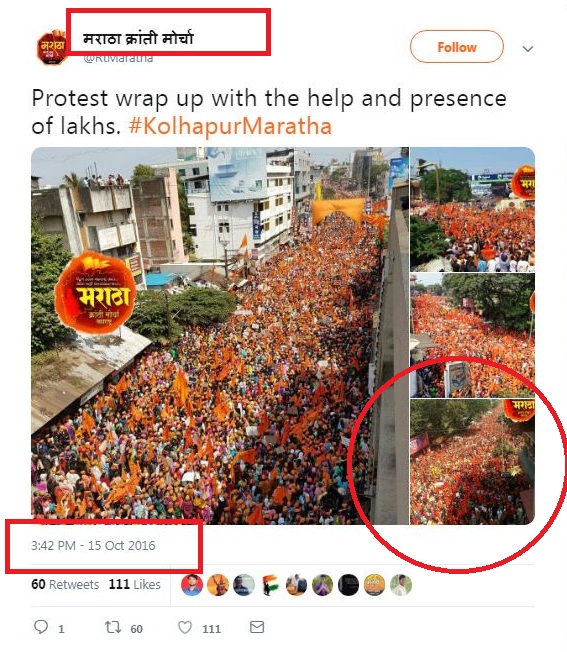Expand the tweet options chevron beside Follow

tap(528, 49)
